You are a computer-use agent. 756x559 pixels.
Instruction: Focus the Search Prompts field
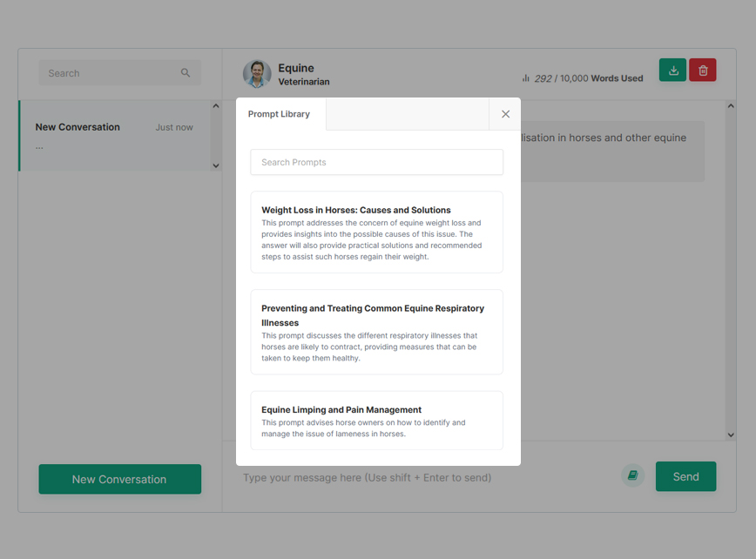tap(376, 162)
